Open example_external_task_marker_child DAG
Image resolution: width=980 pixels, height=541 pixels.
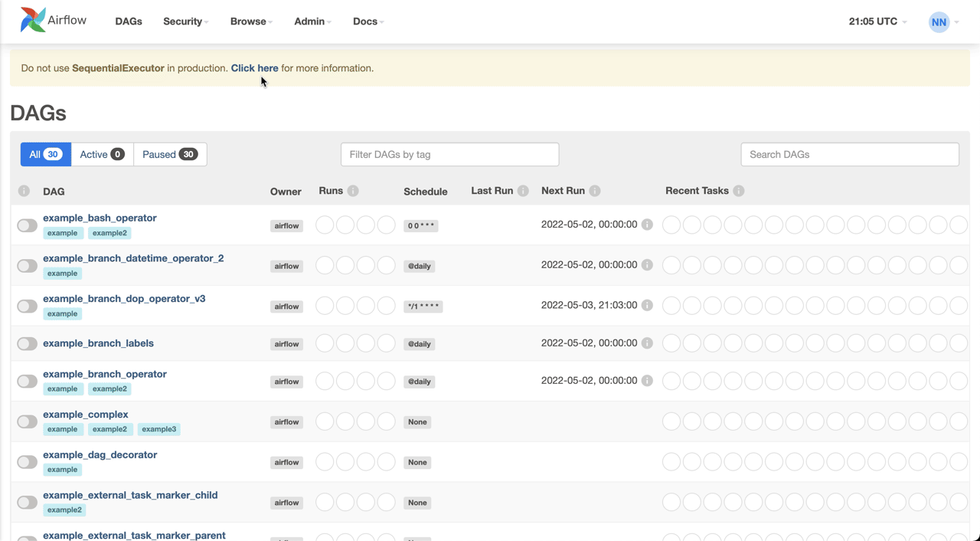coord(130,495)
